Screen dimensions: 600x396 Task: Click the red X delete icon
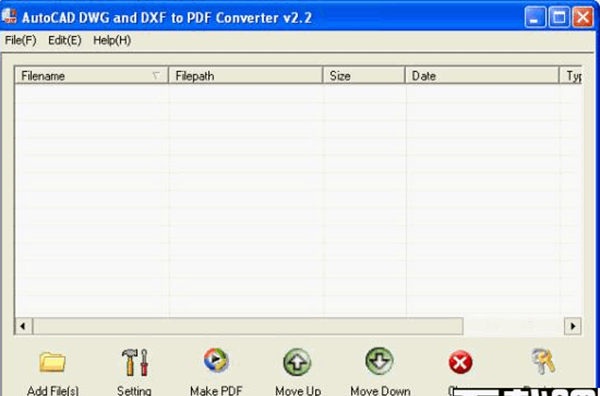tap(460, 362)
